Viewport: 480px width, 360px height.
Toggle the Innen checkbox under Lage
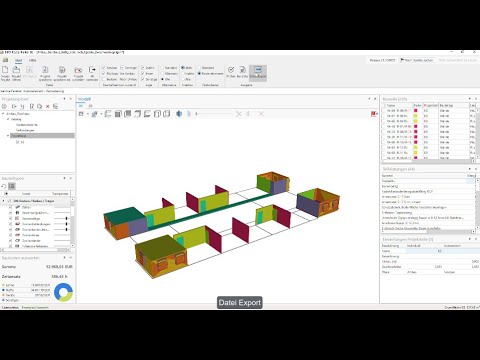coord(143,73)
